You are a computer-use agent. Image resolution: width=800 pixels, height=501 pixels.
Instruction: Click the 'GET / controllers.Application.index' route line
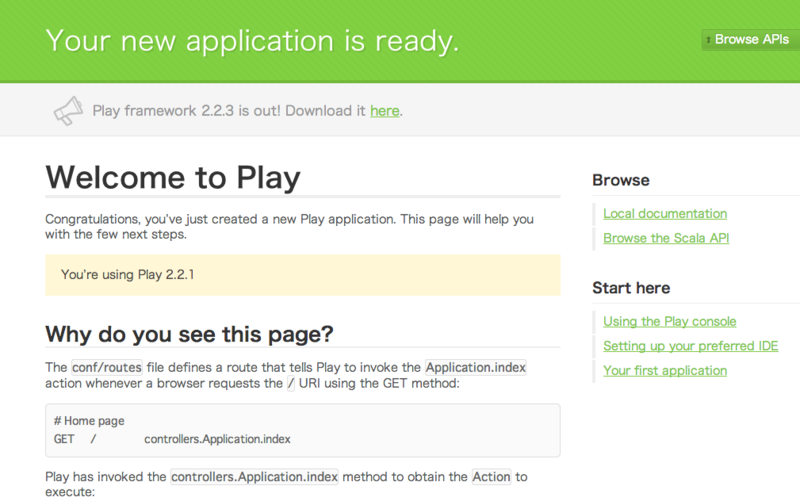172,439
